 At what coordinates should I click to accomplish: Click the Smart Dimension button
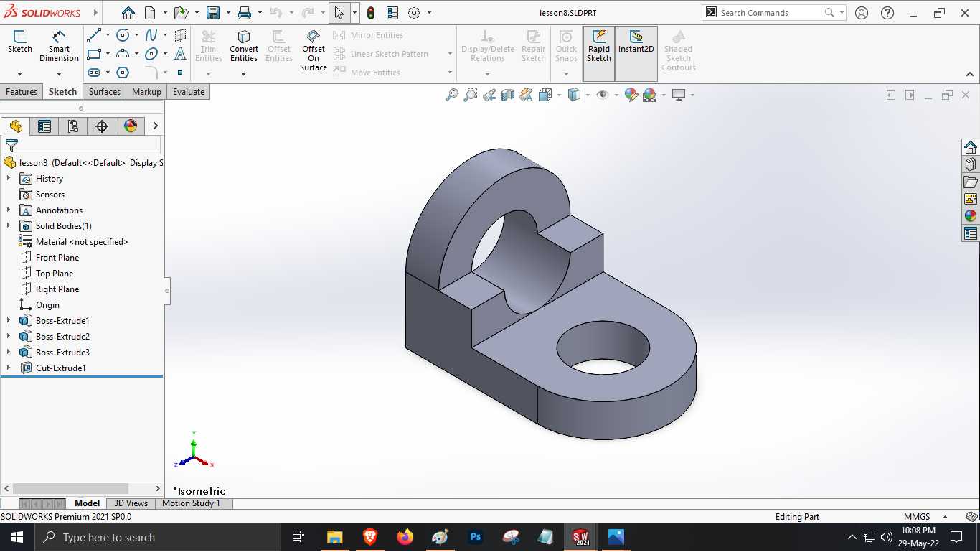pyautogui.click(x=59, y=46)
